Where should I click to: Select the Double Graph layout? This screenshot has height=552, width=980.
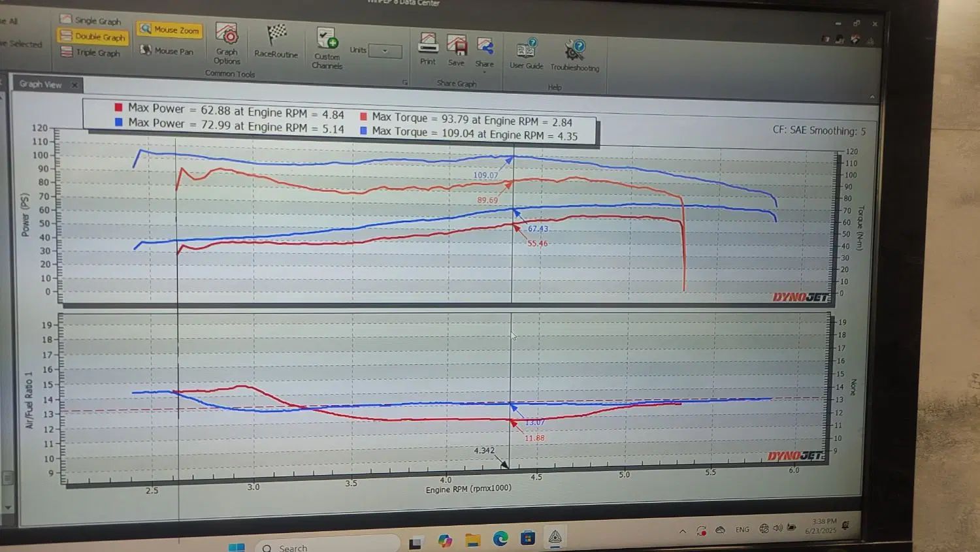pyautogui.click(x=93, y=37)
